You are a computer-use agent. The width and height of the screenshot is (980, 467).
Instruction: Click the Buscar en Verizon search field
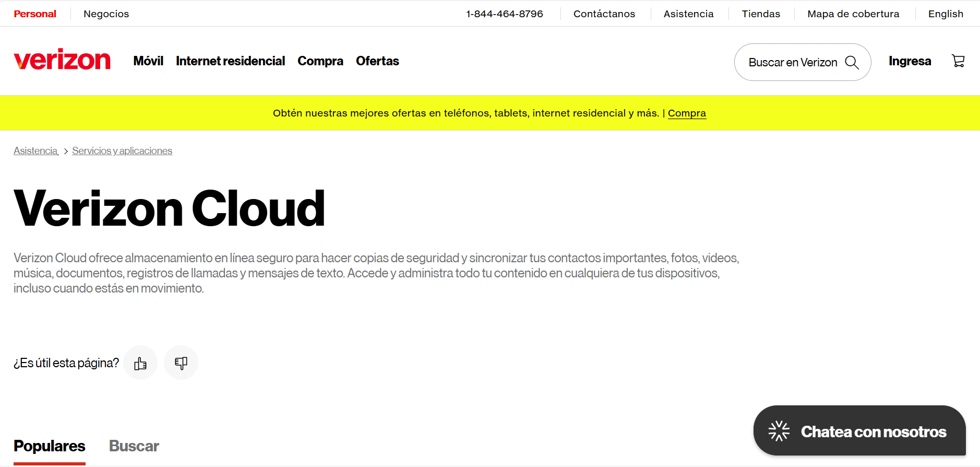(803, 62)
